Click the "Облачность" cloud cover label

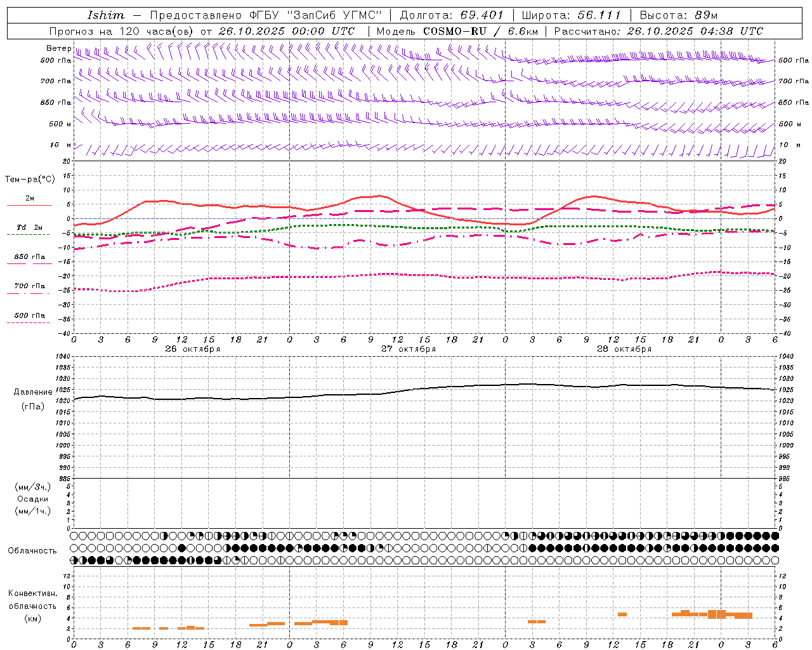pyautogui.click(x=32, y=551)
